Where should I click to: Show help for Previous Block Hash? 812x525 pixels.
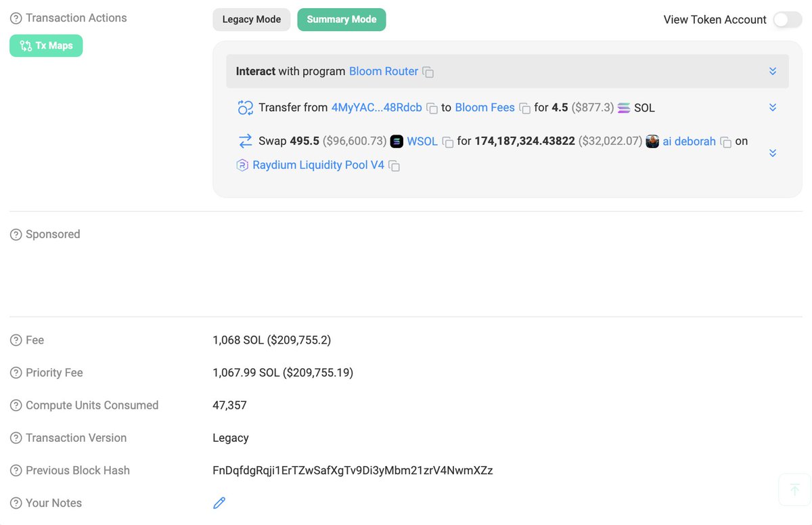click(x=16, y=470)
